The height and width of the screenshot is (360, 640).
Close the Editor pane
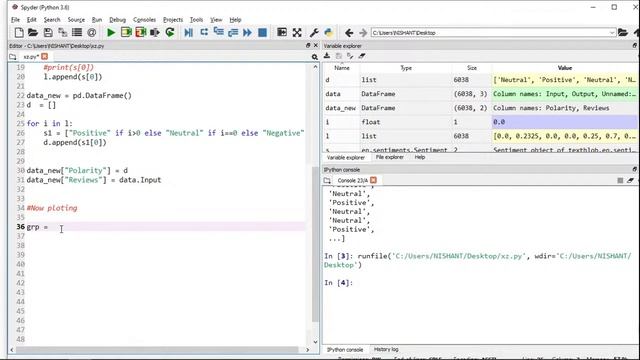click(316, 46)
